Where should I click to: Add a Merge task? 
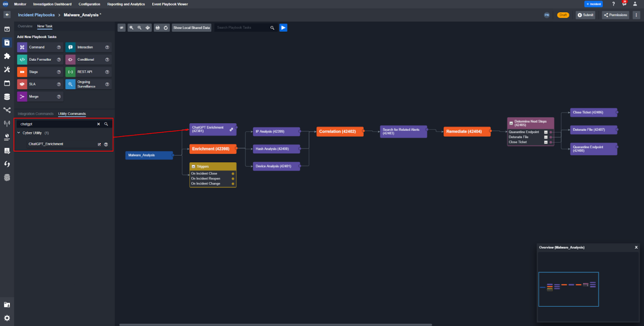tap(40, 96)
